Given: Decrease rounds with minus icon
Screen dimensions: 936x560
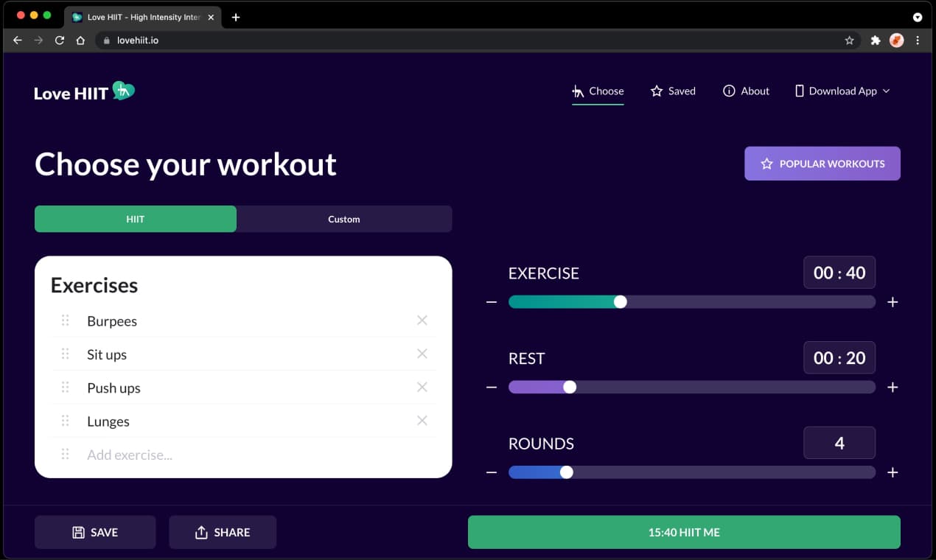Looking at the screenshot, I should coord(492,472).
